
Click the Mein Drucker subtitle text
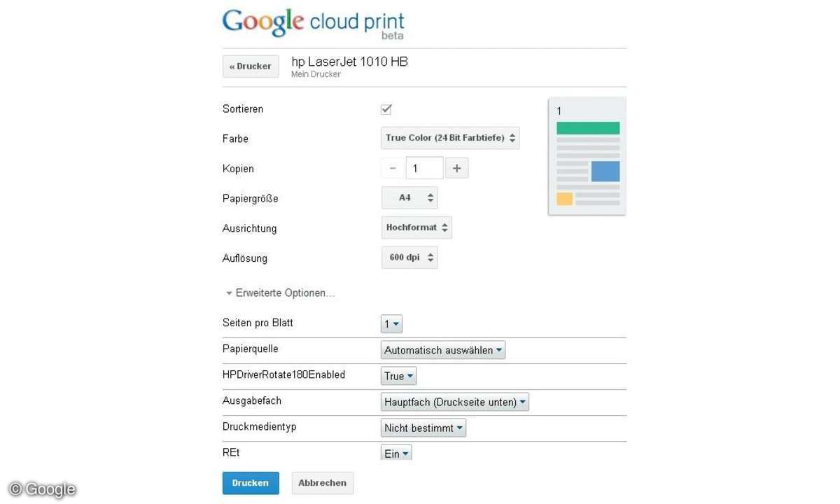316,74
